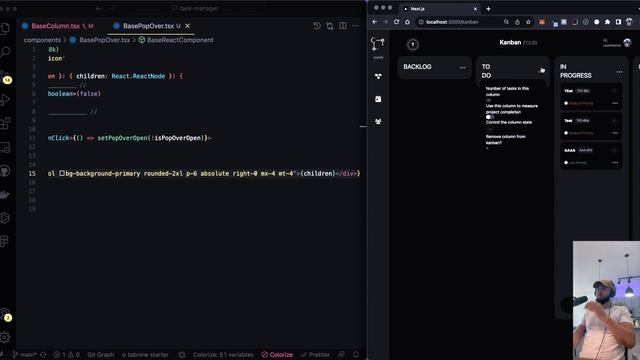
Task: Click the zoom magnifier in the address bar
Action: [x=506, y=22]
